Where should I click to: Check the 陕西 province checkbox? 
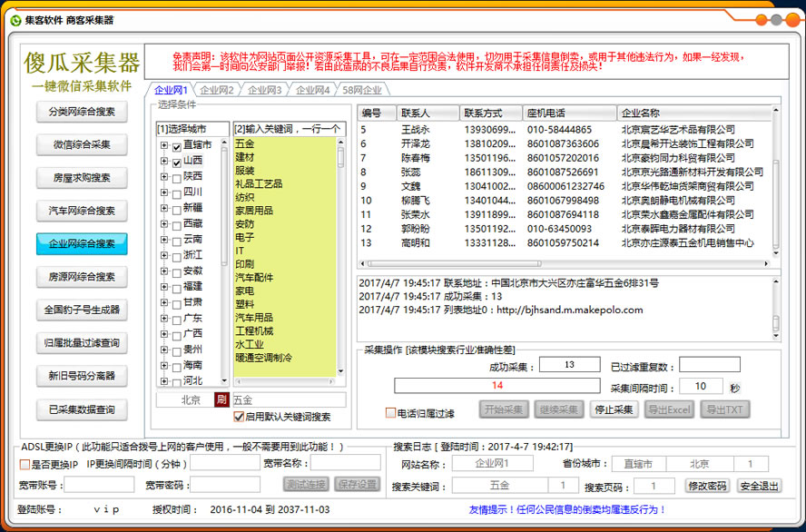coord(177,176)
